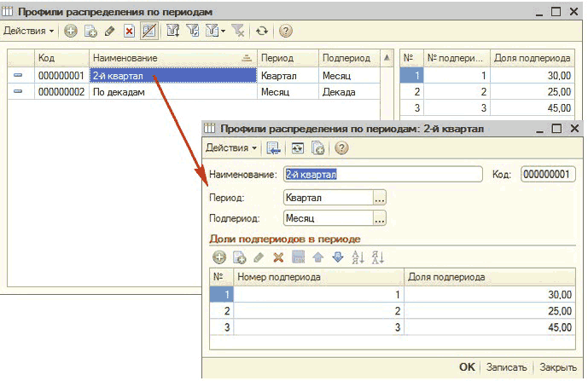Toggle the hierarchical view button in list toolbar
This screenshot has width=588, height=381.
[148, 31]
